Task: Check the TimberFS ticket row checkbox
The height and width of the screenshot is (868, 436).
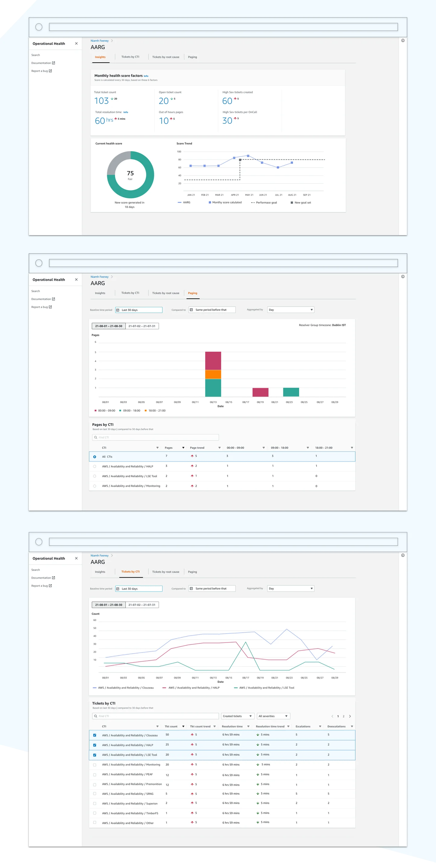Action: coord(94,814)
